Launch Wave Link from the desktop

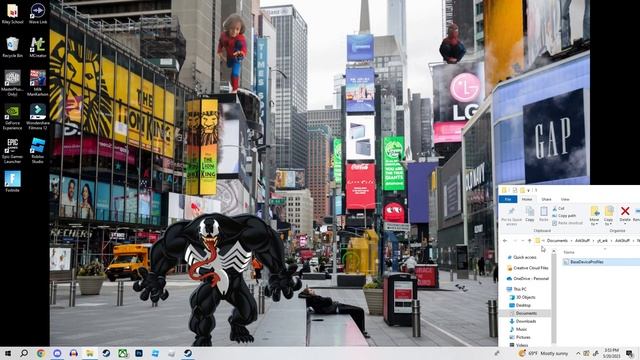38,13
